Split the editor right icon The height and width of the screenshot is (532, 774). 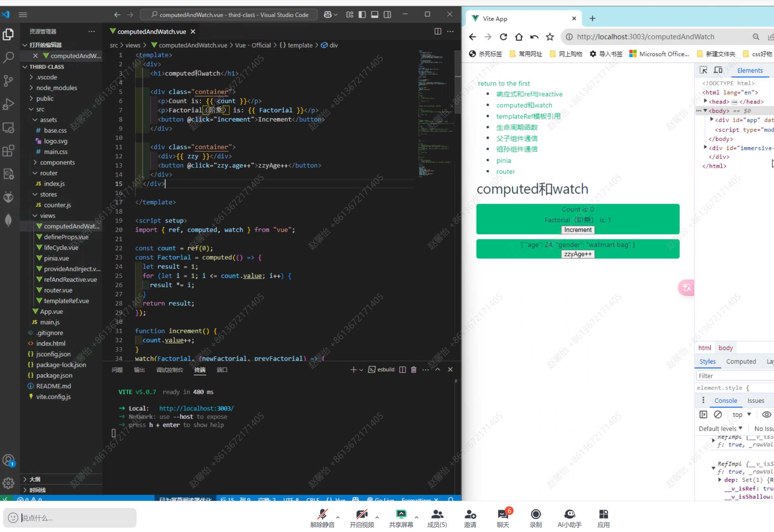coord(438,31)
